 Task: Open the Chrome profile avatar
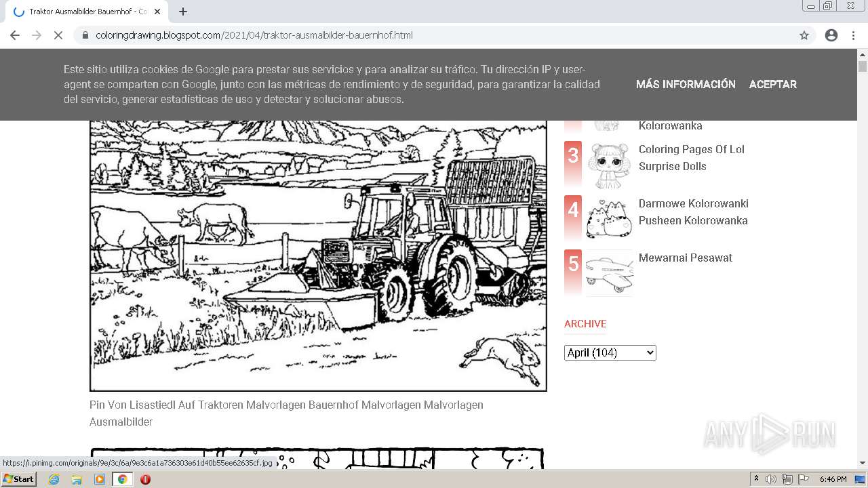coord(831,35)
